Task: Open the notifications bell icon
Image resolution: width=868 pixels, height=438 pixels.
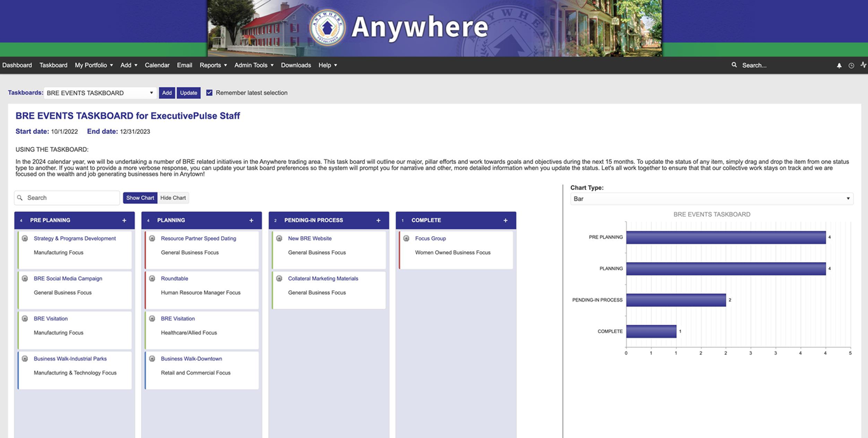Action: coord(839,65)
